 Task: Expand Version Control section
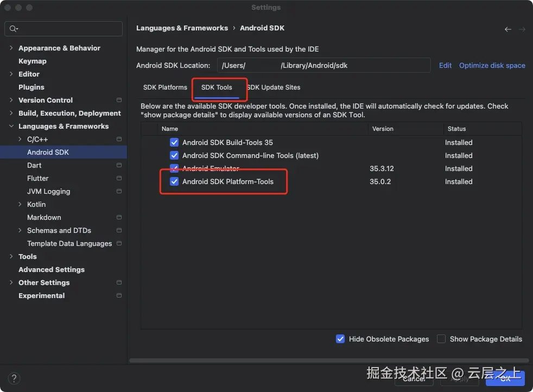pyautogui.click(x=11, y=100)
